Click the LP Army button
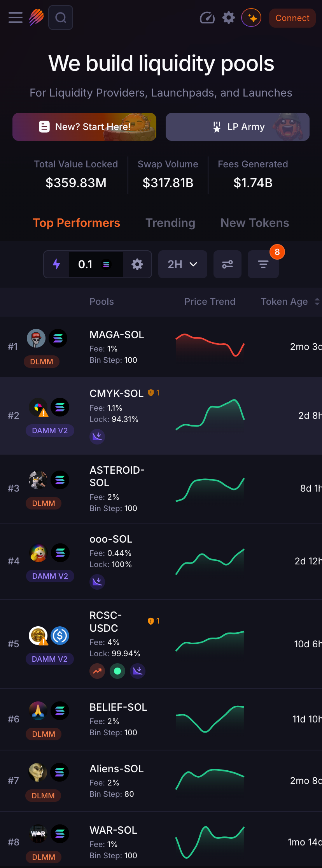Image resolution: width=322 pixels, height=868 pixels. pos(238,127)
